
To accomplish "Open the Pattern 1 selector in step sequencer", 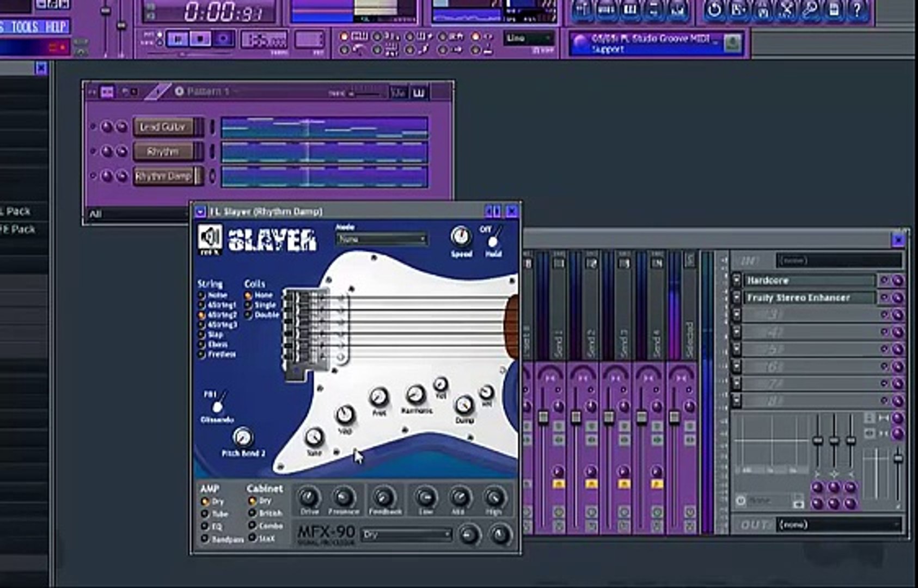I will [209, 91].
